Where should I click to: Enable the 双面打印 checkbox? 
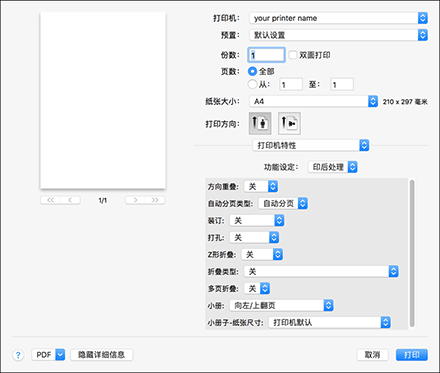[293, 55]
